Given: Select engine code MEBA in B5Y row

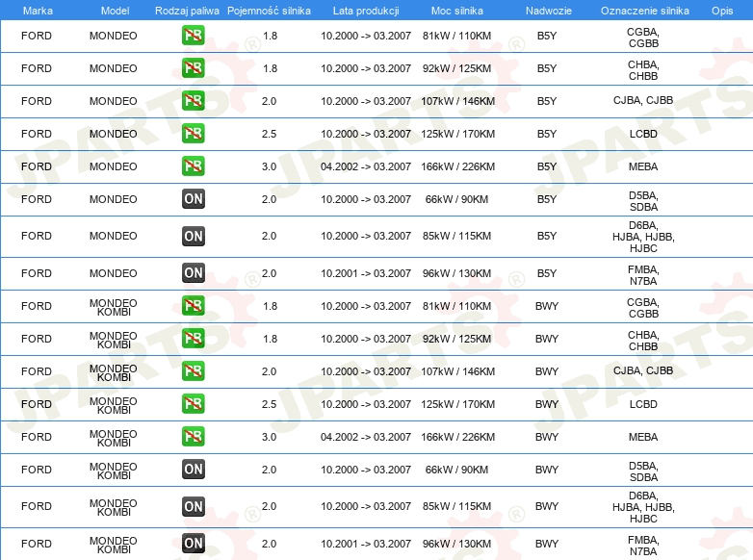Looking at the screenshot, I should (643, 166).
